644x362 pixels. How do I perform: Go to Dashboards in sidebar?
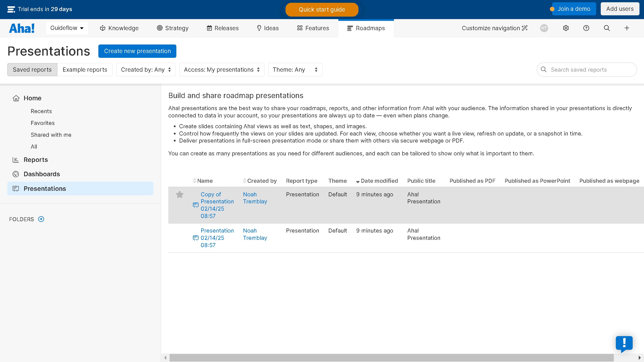(x=42, y=174)
